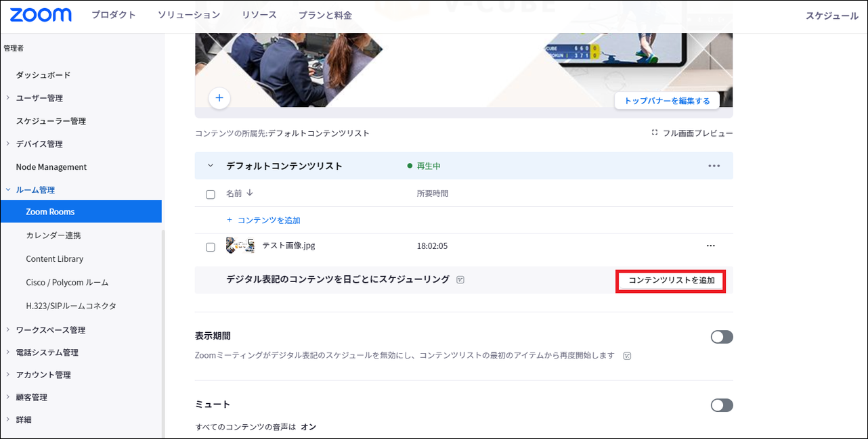Click the 18:02:05 duration value
868x439 pixels.
coord(432,246)
